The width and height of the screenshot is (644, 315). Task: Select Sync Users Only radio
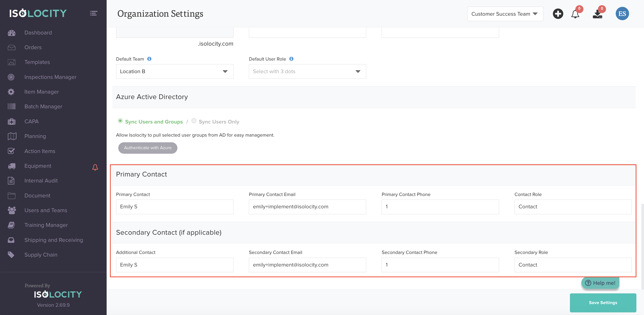[x=194, y=121]
